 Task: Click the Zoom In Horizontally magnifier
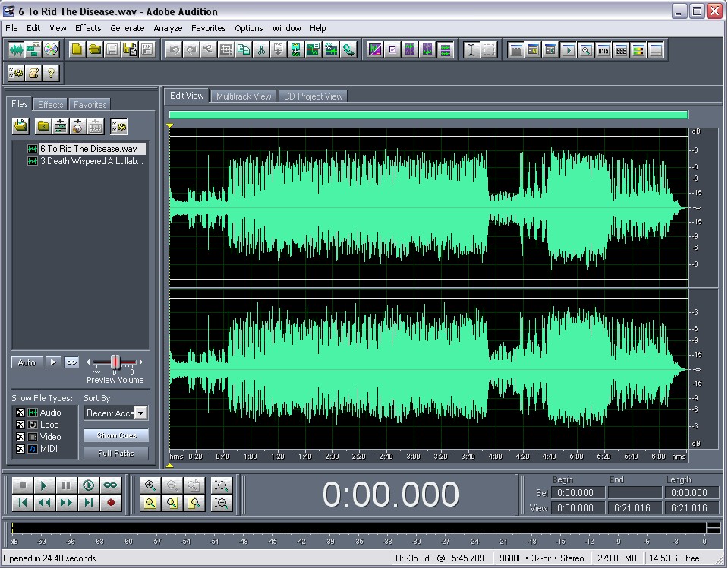point(150,485)
